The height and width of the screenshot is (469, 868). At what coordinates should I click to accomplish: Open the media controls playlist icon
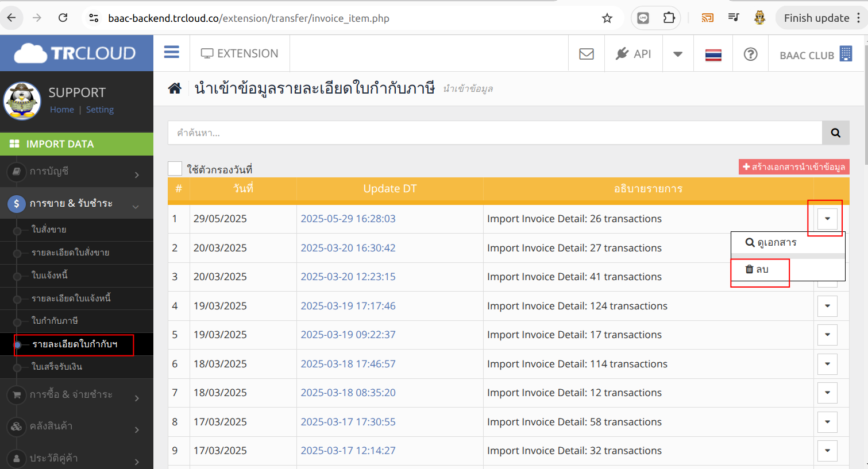pyautogui.click(x=734, y=18)
